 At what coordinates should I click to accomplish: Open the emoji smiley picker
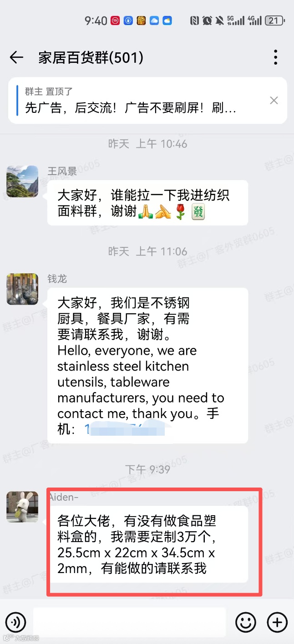click(246, 622)
